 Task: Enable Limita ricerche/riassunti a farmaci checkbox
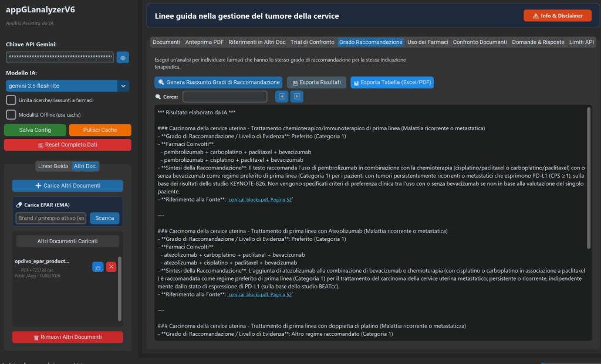point(11,100)
